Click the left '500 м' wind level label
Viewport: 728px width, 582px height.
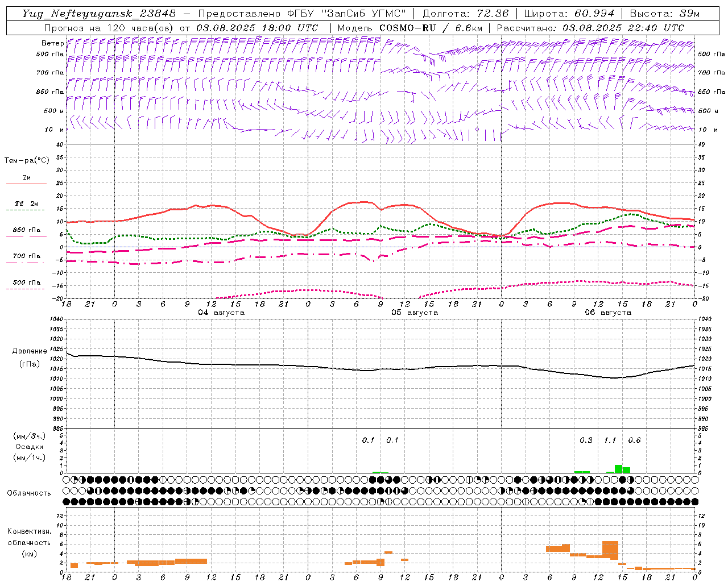54,111
